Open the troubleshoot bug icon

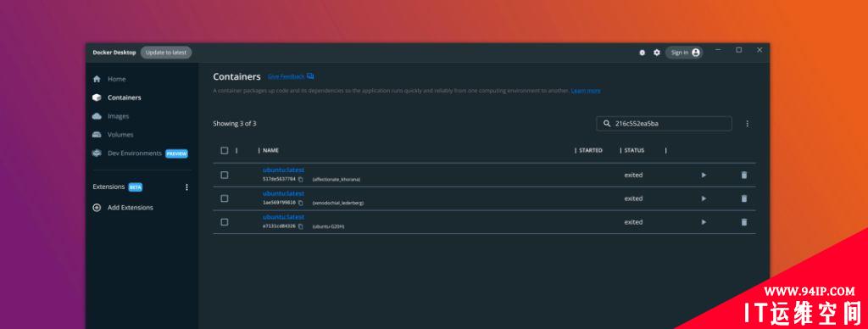tap(643, 53)
